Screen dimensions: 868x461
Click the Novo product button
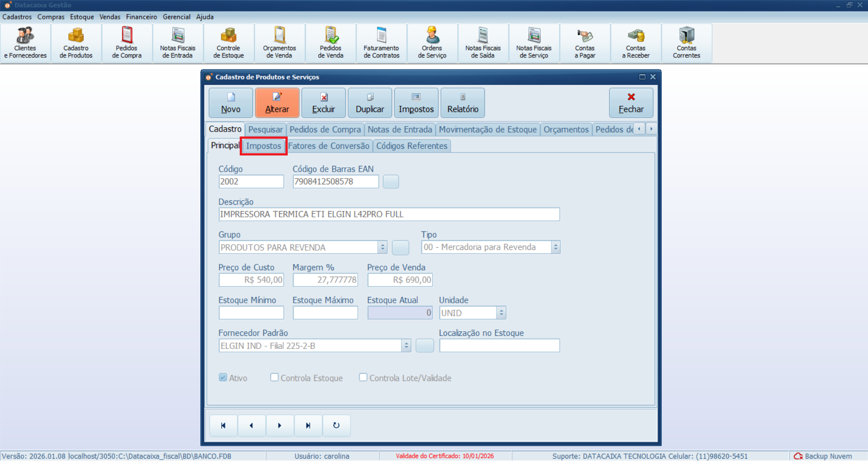tap(231, 103)
